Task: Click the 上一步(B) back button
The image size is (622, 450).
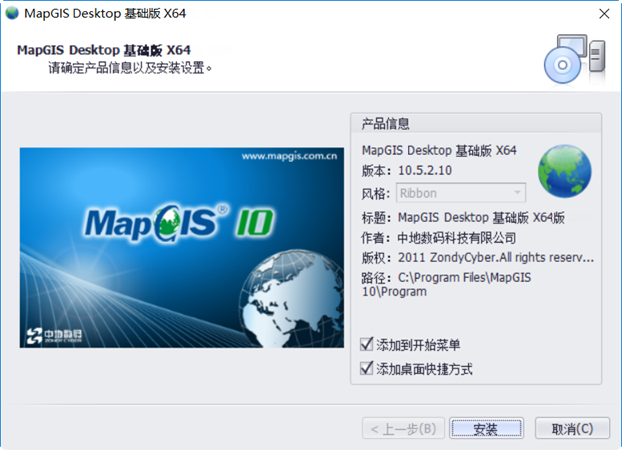Action: (403, 428)
